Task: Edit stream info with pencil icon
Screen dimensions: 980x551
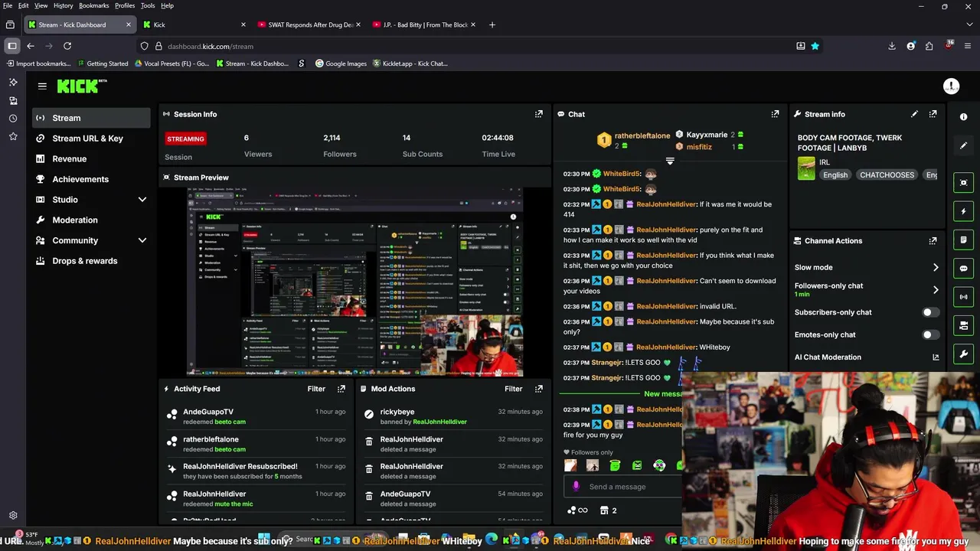Action: pos(914,114)
